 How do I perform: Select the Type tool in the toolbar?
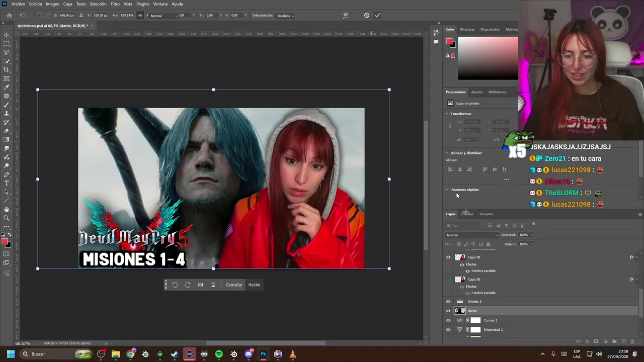(x=7, y=184)
